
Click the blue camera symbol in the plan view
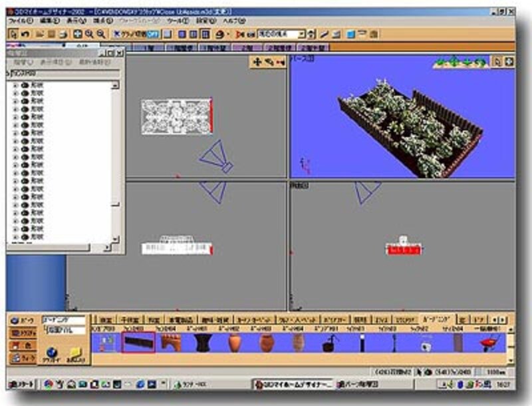(x=217, y=157)
